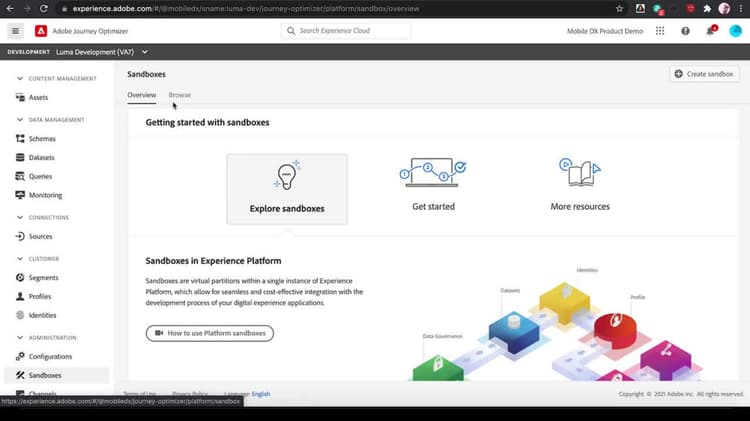Click the Segments icon in sidebar
Screen dimensions: 750x421
pyautogui.click(x=20, y=277)
